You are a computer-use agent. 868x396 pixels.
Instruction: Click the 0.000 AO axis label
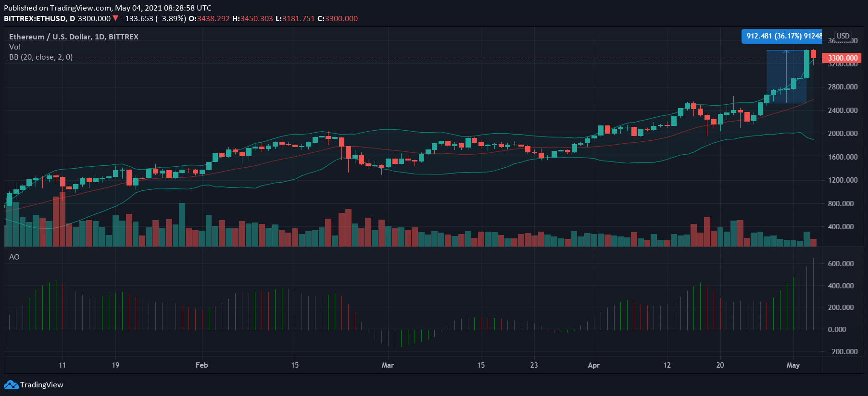coord(837,330)
